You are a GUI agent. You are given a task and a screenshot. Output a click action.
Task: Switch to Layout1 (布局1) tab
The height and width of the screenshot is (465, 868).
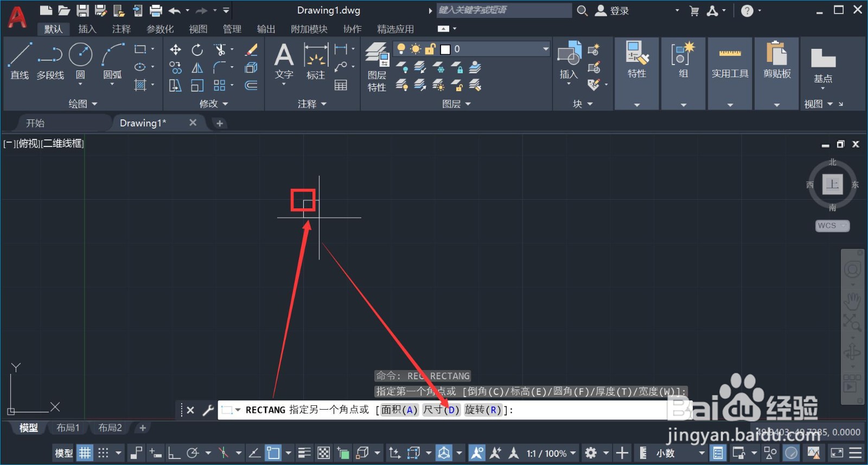pos(68,428)
